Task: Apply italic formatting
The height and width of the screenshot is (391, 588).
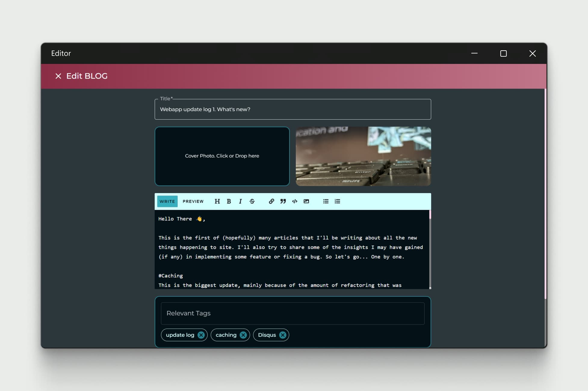Action: [x=240, y=201]
